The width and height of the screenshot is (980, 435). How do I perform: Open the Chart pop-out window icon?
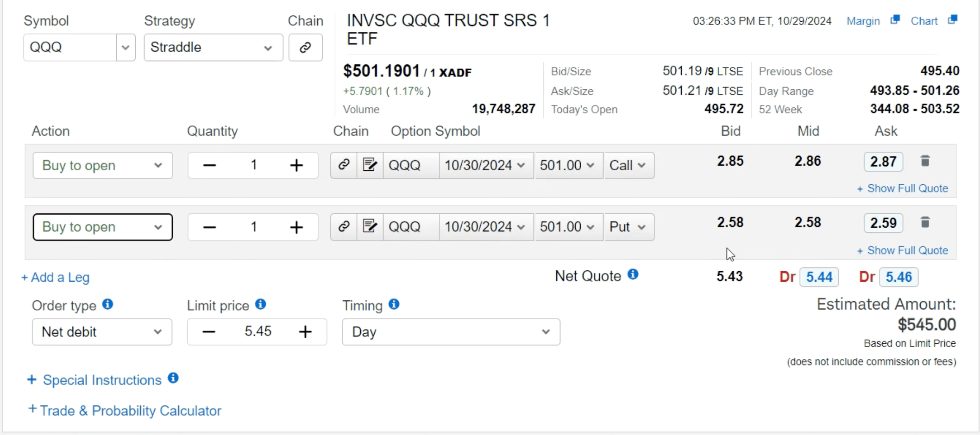(x=952, y=20)
